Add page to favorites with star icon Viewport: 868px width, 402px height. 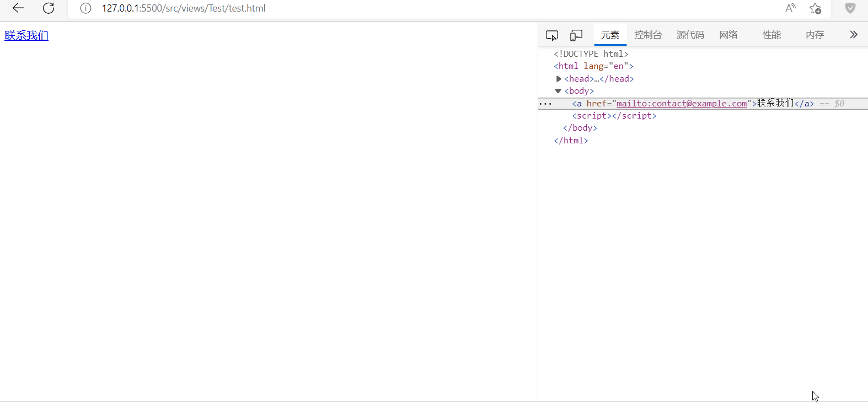pyautogui.click(x=815, y=8)
